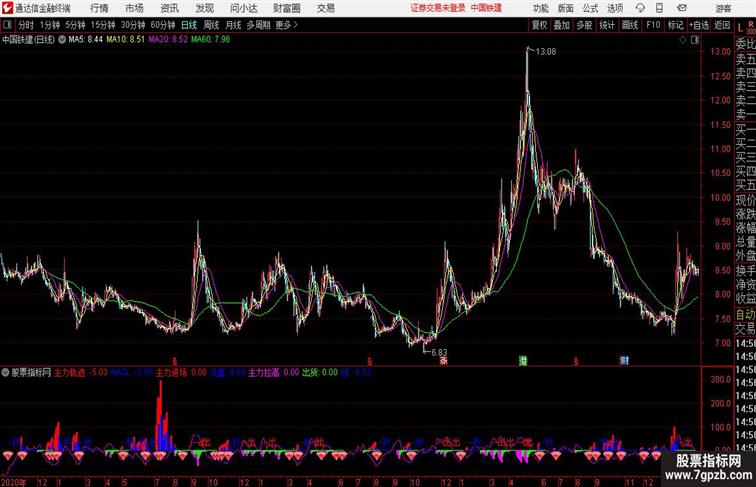This screenshot has width=756, height=487.
Task: Click the headset customer service icon
Action: coord(640,8)
